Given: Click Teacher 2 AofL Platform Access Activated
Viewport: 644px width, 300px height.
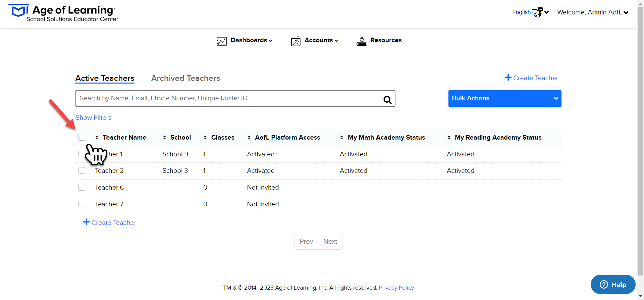Looking at the screenshot, I should point(261,170).
